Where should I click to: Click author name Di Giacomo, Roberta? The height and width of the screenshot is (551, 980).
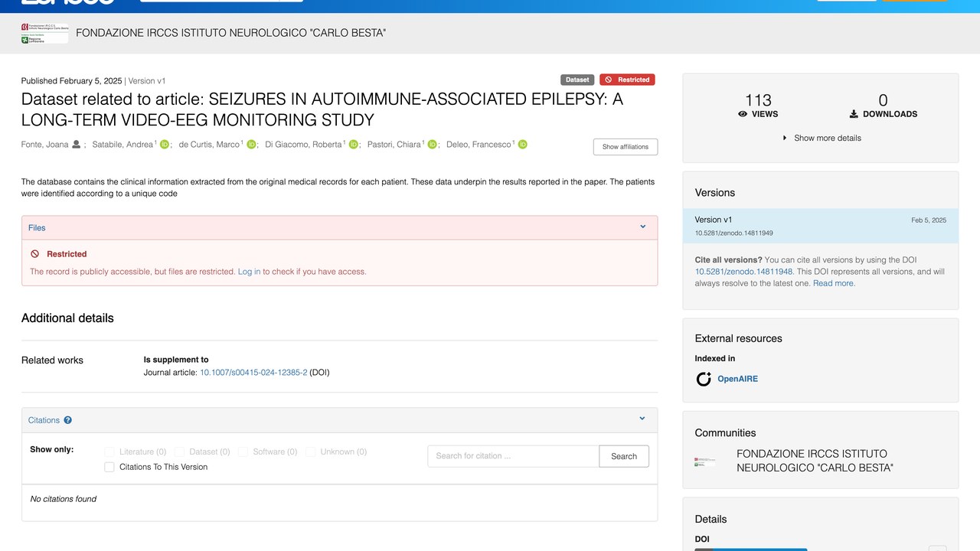[303, 145]
